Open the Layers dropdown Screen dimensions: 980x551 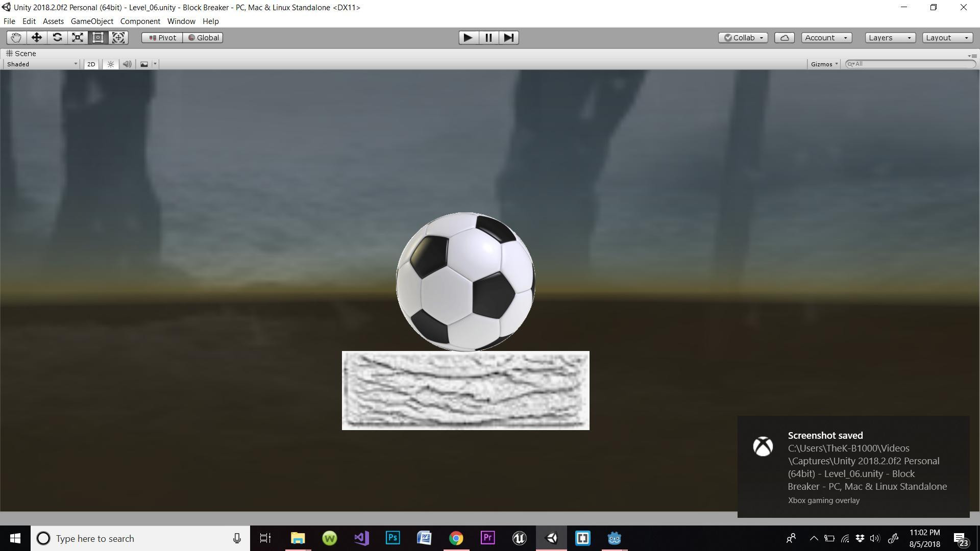pyautogui.click(x=890, y=38)
